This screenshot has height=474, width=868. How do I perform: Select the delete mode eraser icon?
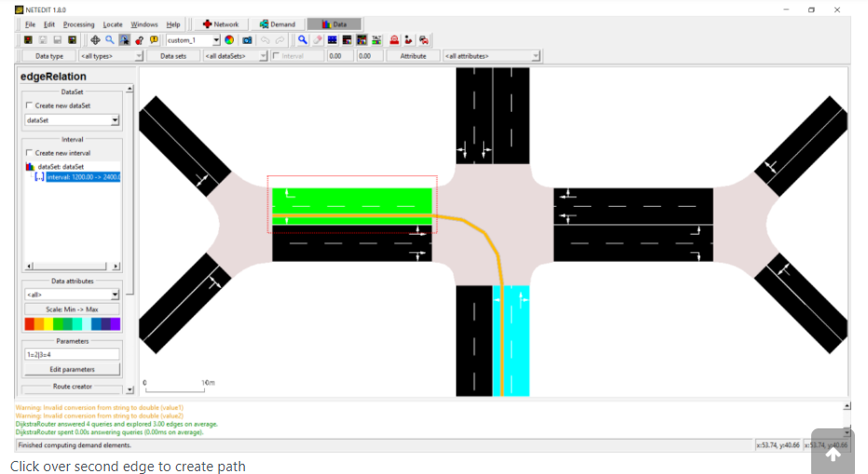[x=318, y=40]
